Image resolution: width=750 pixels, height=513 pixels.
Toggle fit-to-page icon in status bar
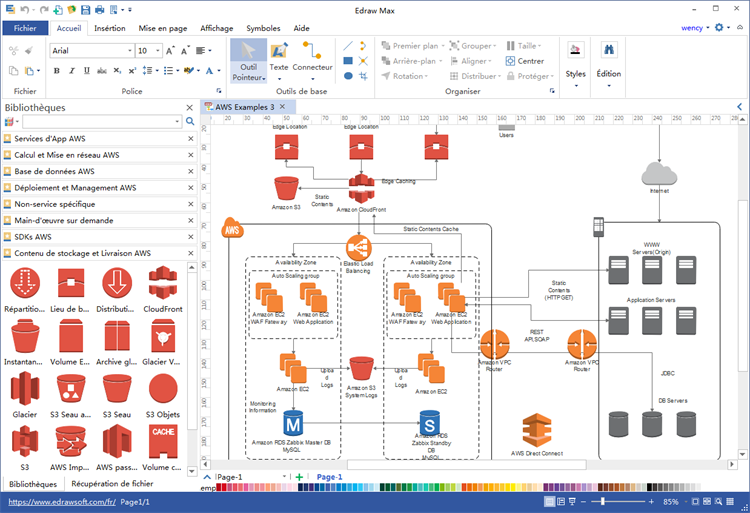(x=695, y=502)
